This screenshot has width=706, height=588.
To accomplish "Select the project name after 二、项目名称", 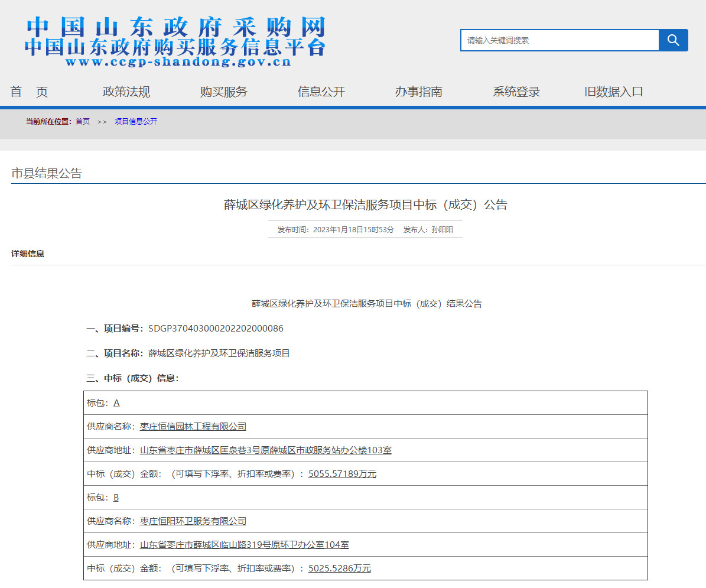I will pyautogui.click(x=219, y=353).
